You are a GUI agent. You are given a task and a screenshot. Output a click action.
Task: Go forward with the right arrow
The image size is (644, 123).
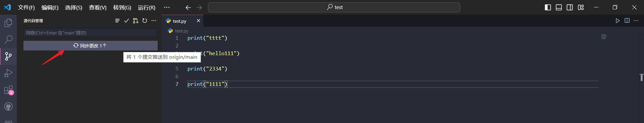199,7
